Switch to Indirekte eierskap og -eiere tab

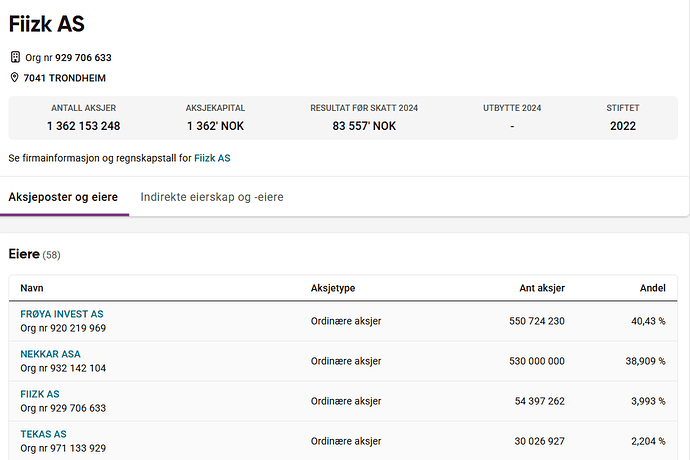click(212, 197)
